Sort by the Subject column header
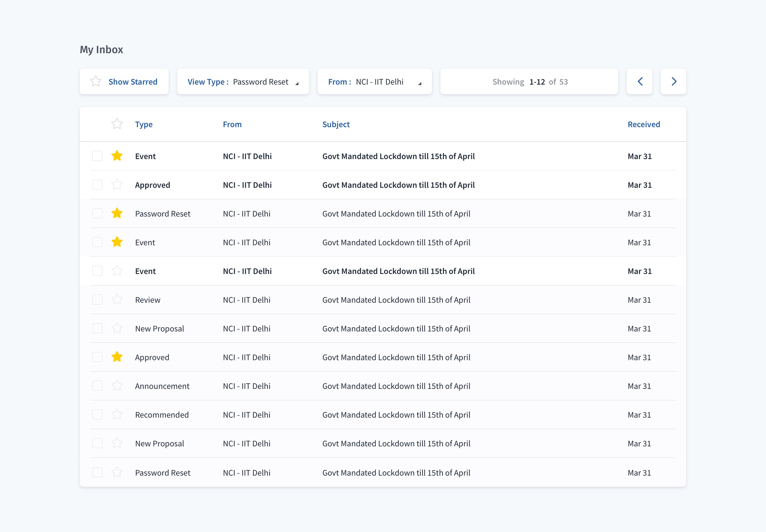Screen dimensions: 766x532 pos(336,124)
